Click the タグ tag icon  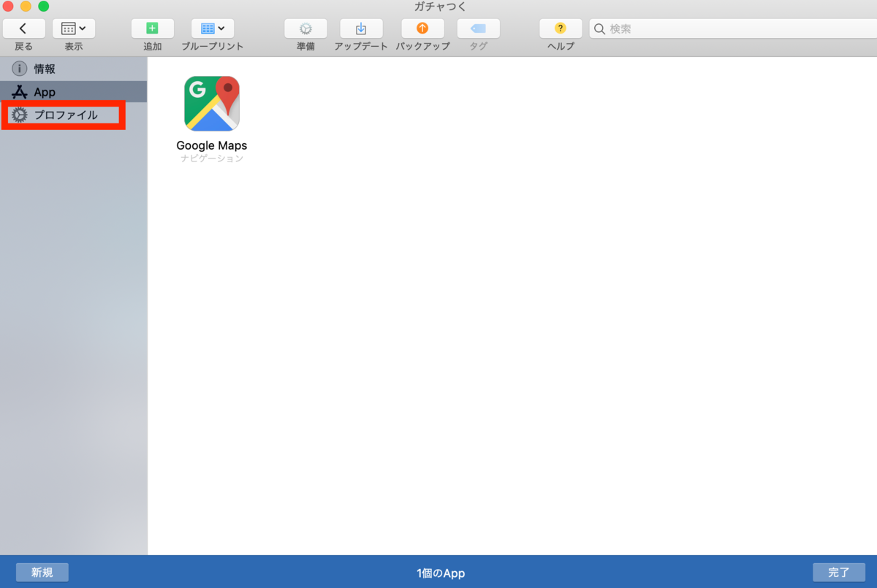[478, 28]
